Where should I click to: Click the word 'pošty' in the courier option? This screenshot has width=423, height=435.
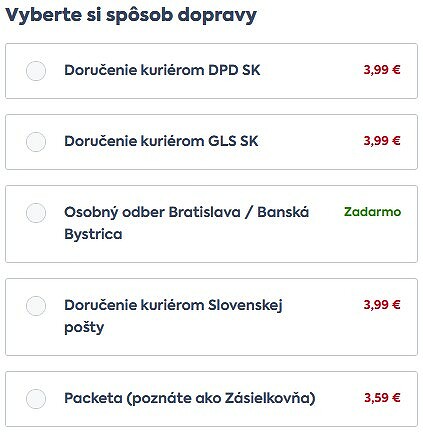(x=84, y=327)
